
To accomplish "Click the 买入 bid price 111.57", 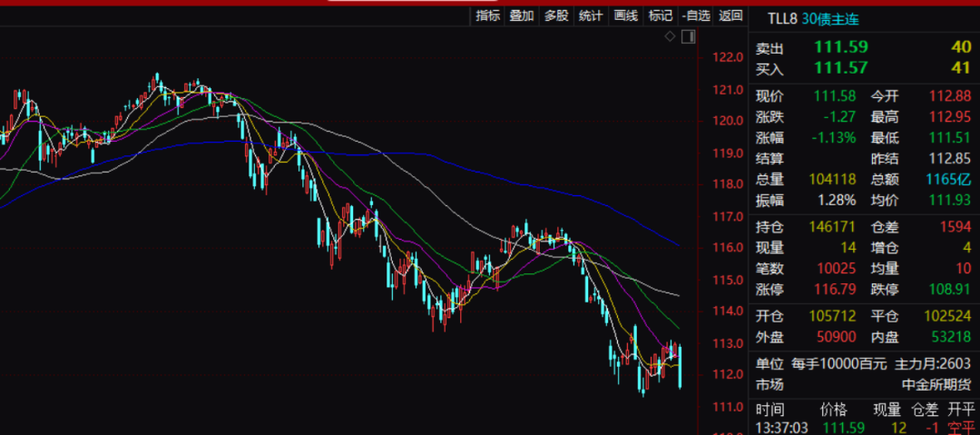I will point(840,68).
